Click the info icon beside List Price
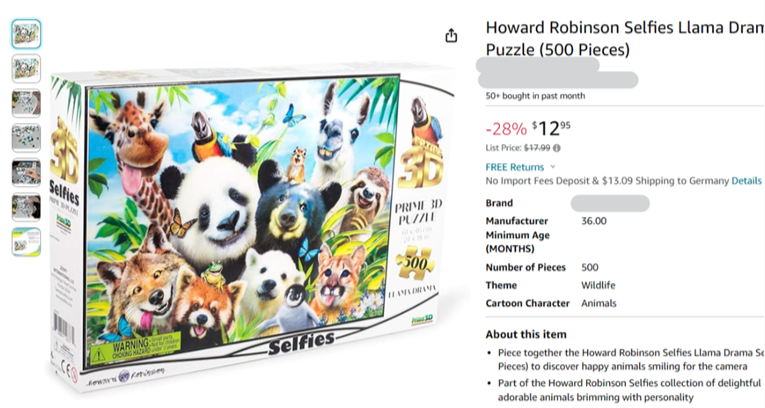The width and height of the screenshot is (765, 408). coord(557,148)
